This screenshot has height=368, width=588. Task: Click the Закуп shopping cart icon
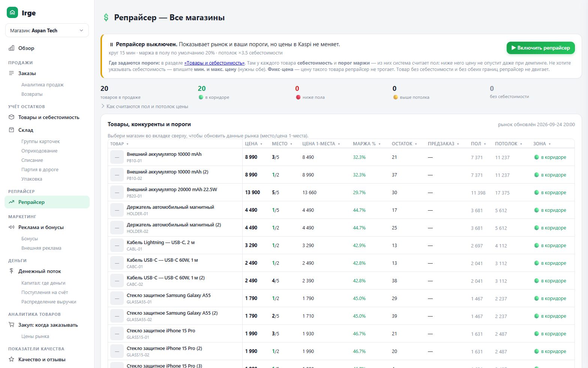11,325
